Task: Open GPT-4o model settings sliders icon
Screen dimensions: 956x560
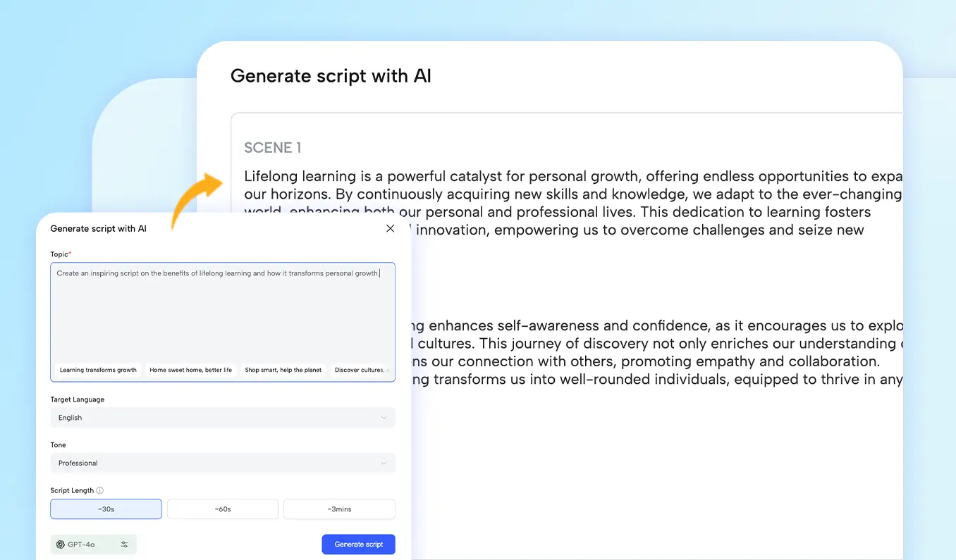Action: click(x=125, y=545)
